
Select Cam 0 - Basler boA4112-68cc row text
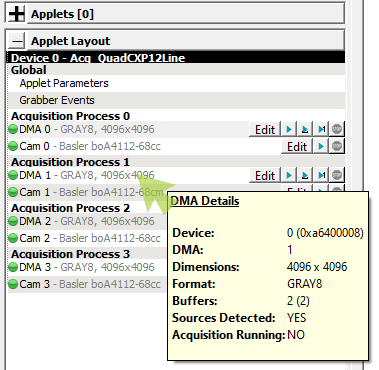(x=90, y=146)
